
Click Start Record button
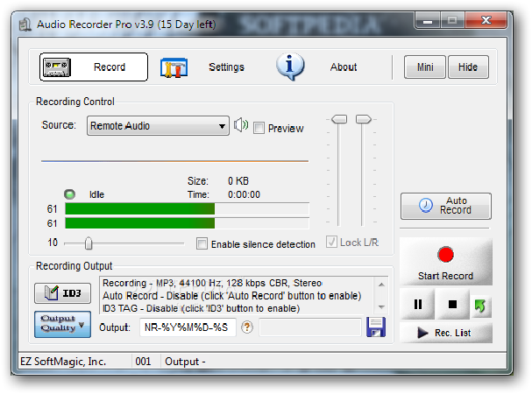pyautogui.click(x=446, y=262)
